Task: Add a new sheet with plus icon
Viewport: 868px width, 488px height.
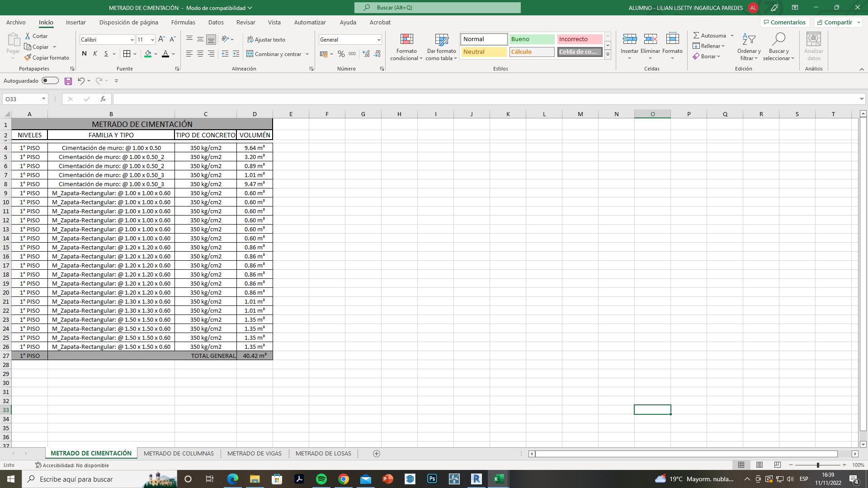Action: [x=376, y=453]
